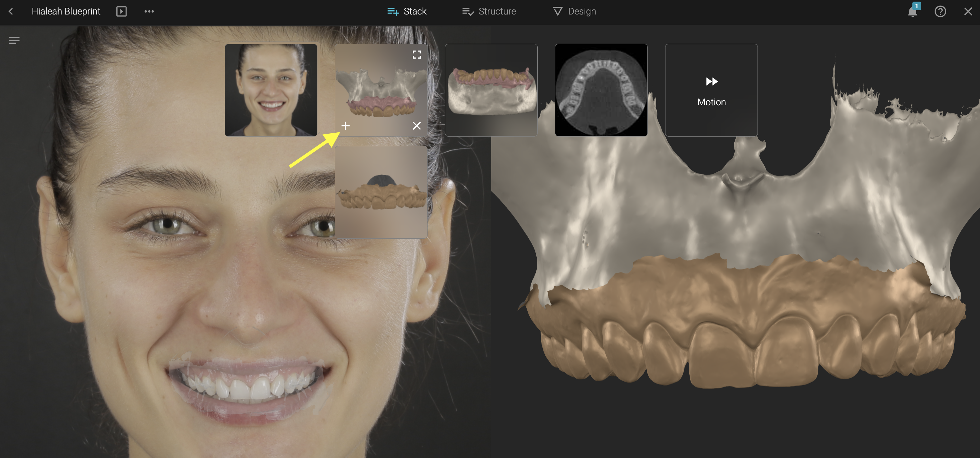Open the help question mark icon
This screenshot has height=458, width=980.
(940, 11)
